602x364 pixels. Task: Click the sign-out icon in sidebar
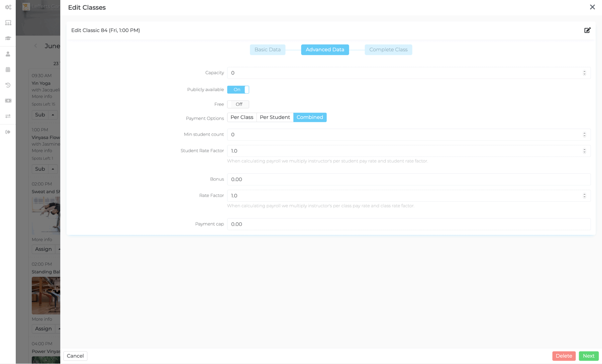click(8, 132)
